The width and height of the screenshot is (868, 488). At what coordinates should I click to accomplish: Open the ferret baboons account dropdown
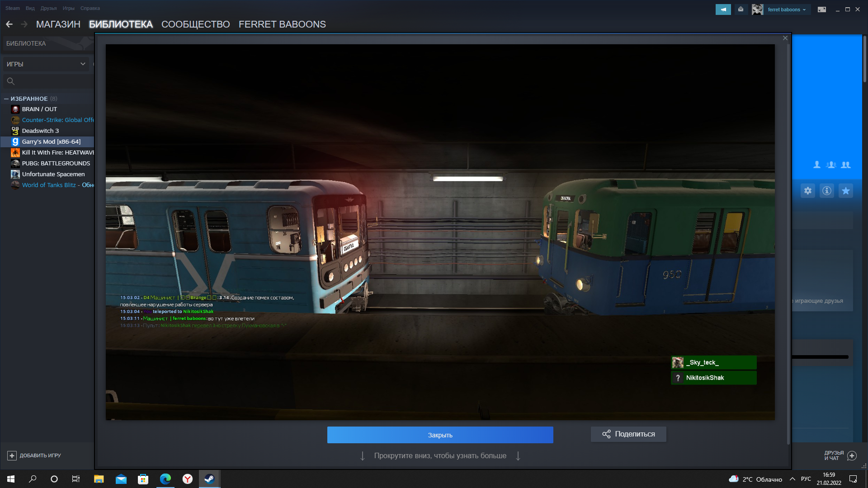(x=786, y=9)
